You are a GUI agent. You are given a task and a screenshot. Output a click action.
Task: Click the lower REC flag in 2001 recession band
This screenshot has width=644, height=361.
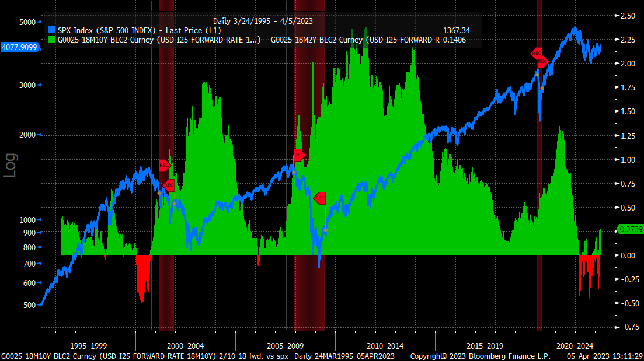169,186
